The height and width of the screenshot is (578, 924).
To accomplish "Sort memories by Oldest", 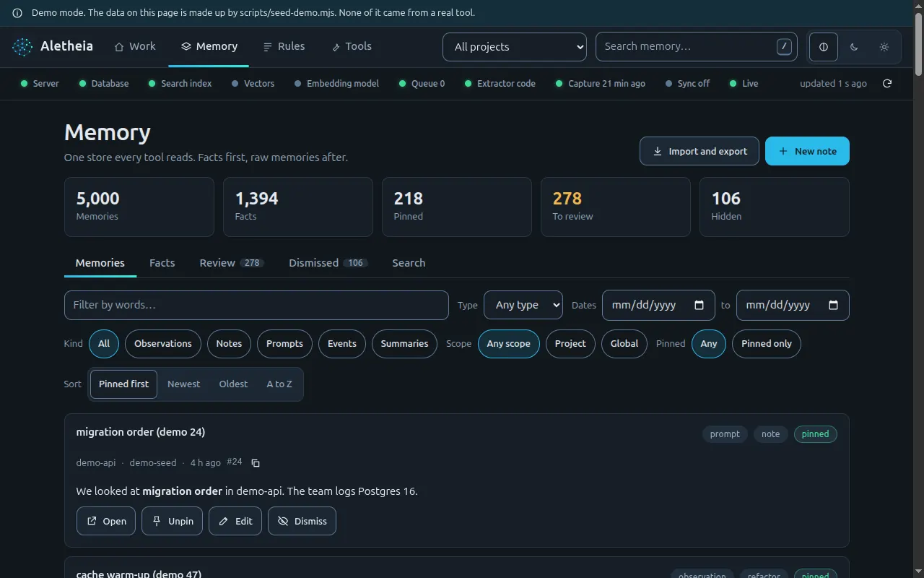I will pyautogui.click(x=233, y=384).
